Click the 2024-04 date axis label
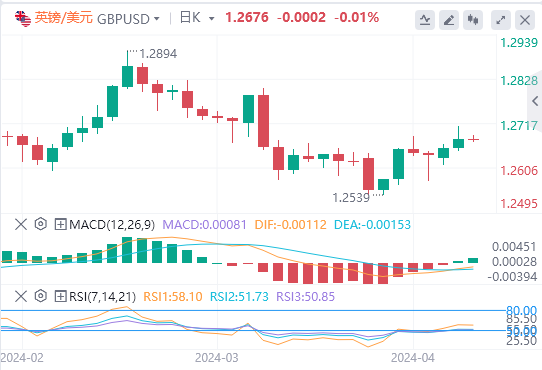Image resolution: width=542 pixels, height=370 pixels. (x=413, y=358)
